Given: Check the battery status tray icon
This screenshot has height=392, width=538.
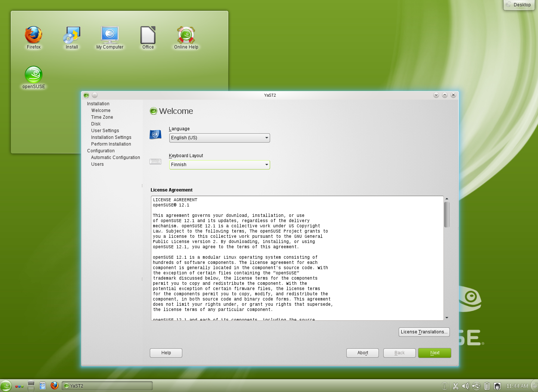Looking at the screenshot, I should pyautogui.click(x=487, y=386).
